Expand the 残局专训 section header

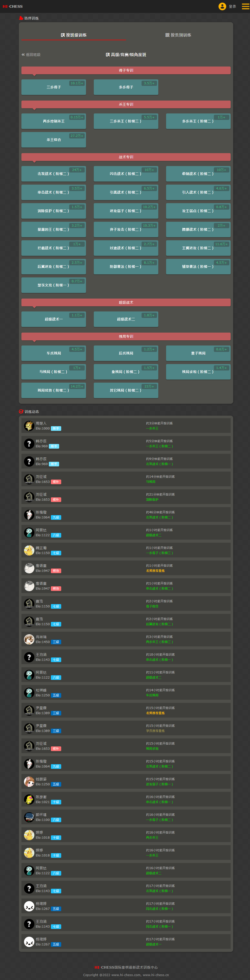[x=126, y=336]
